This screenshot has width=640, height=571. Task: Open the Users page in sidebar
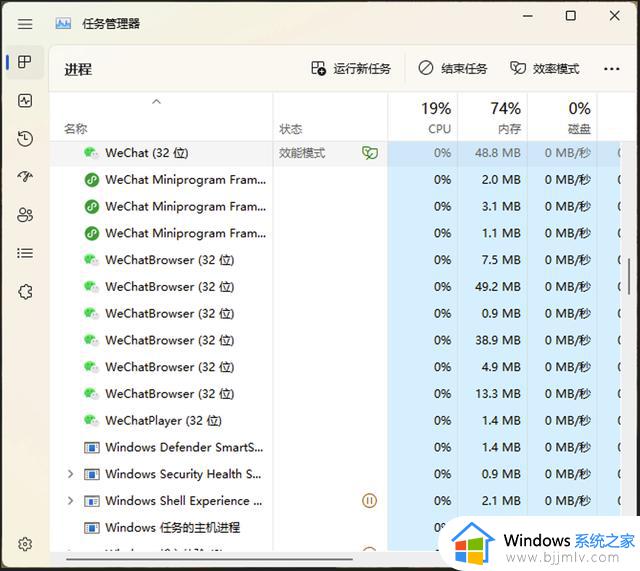pos(25,215)
